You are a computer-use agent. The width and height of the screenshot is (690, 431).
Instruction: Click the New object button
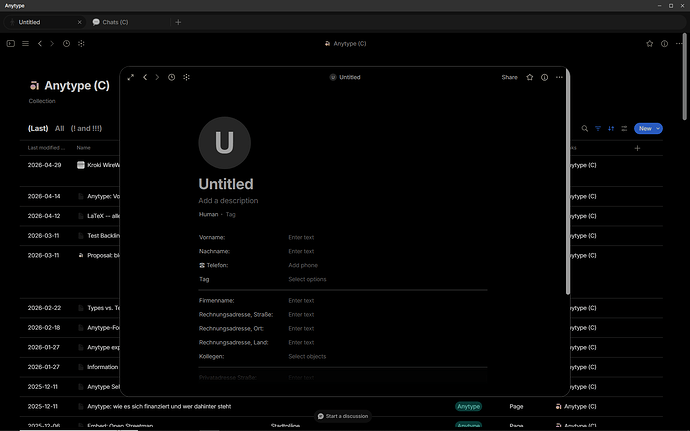coord(645,129)
